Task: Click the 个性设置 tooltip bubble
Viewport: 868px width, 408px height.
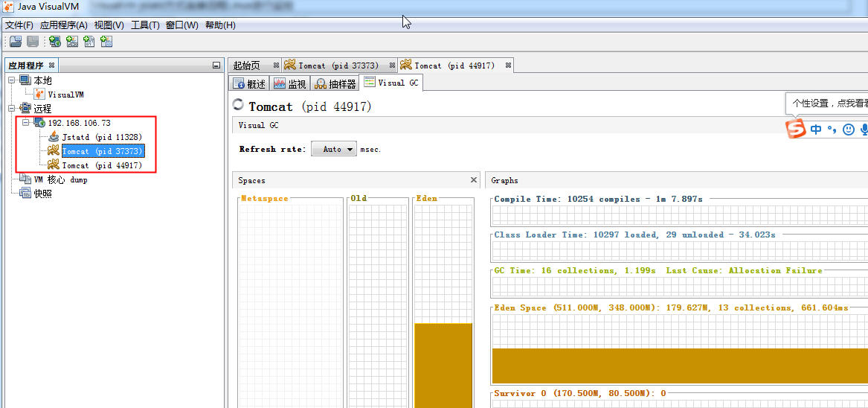Action: (x=827, y=103)
